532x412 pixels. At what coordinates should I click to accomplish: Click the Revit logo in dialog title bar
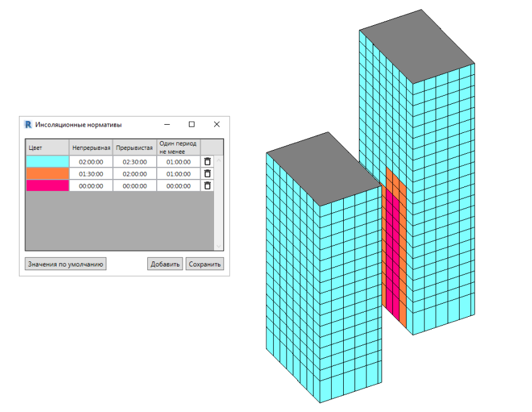point(28,125)
